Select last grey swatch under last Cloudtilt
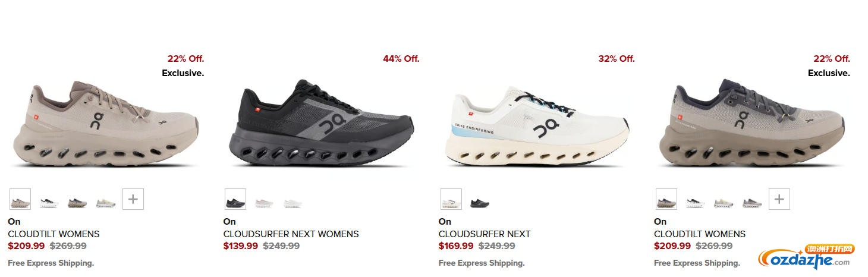The width and height of the screenshot is (868, 277). pyautogui.click(x=752, y=203)
